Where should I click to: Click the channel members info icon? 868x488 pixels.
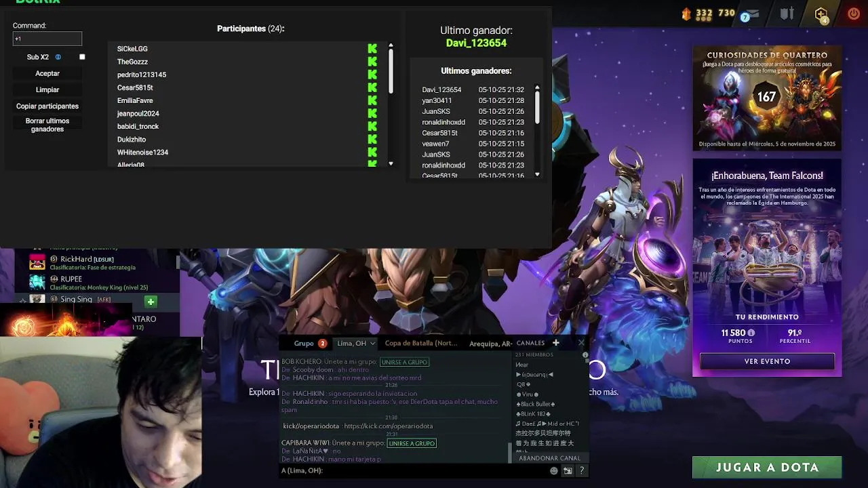(x=585, y=354)
